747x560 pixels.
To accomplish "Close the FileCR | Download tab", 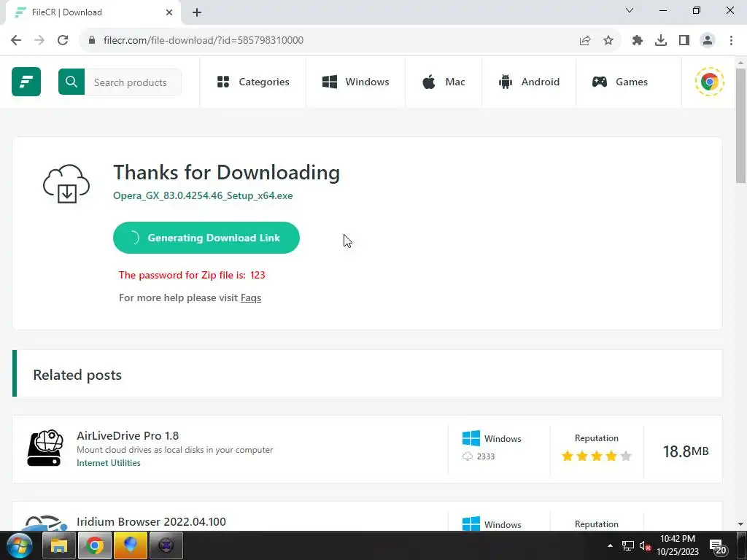I will 169,13.
